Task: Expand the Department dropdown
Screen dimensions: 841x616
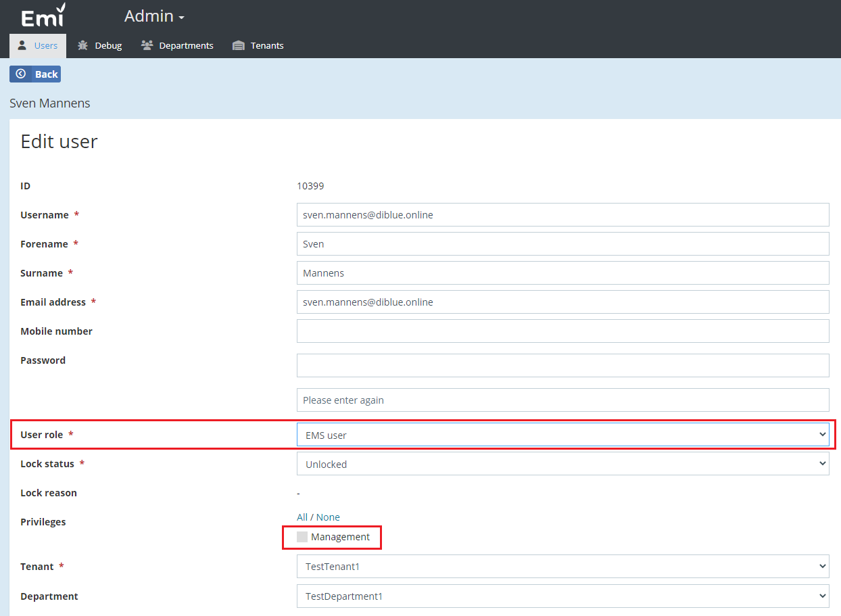Action: point(562,596)
